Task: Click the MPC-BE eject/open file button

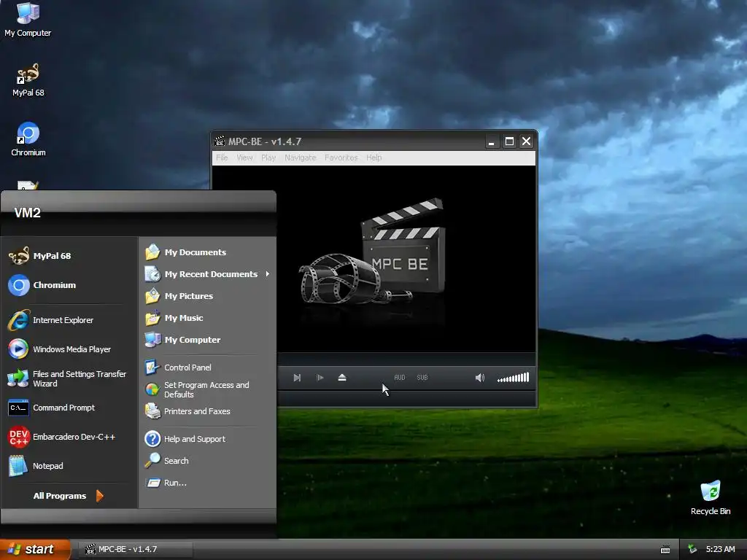Action: [342, 378]
